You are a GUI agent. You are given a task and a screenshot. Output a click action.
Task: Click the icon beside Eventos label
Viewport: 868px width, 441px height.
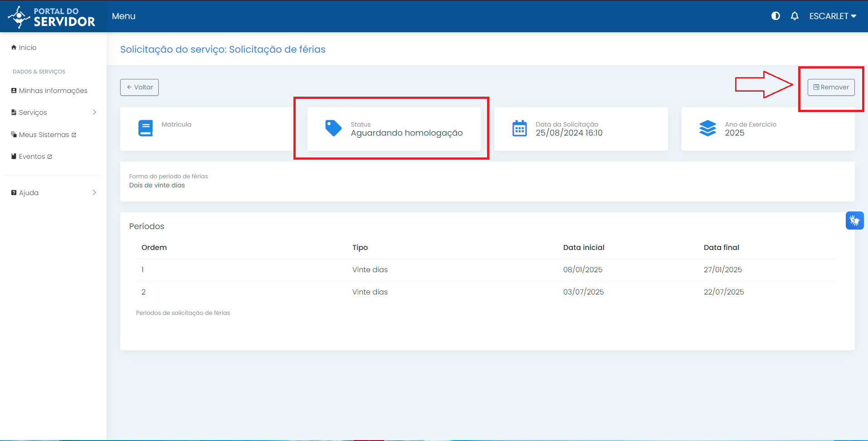(14, 156)
